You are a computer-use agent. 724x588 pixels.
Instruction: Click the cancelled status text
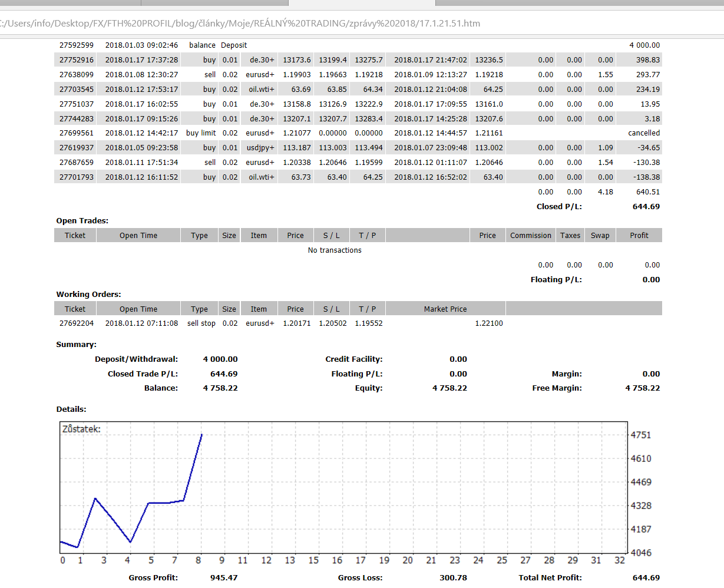click(x=644, y=133)
